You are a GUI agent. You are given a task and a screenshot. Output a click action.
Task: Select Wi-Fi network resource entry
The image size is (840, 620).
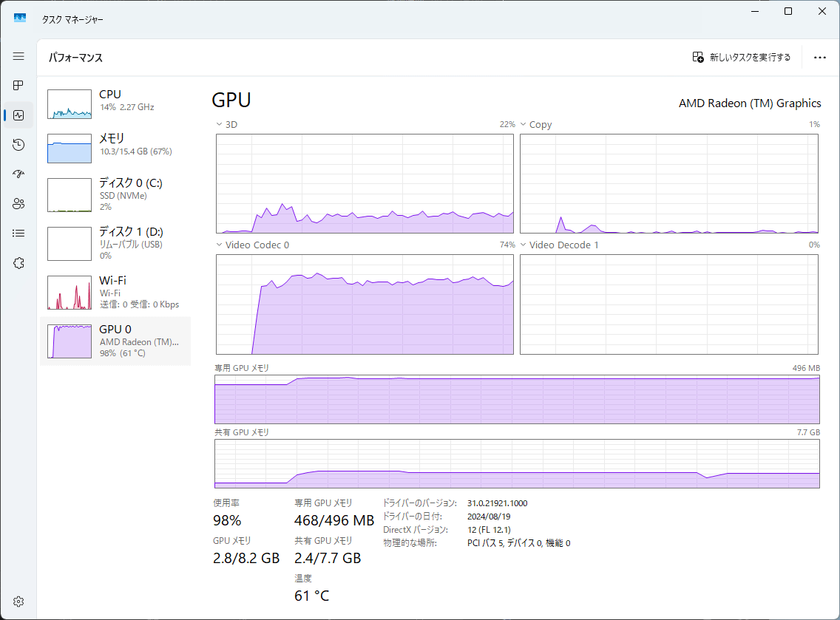pos(115,292)
